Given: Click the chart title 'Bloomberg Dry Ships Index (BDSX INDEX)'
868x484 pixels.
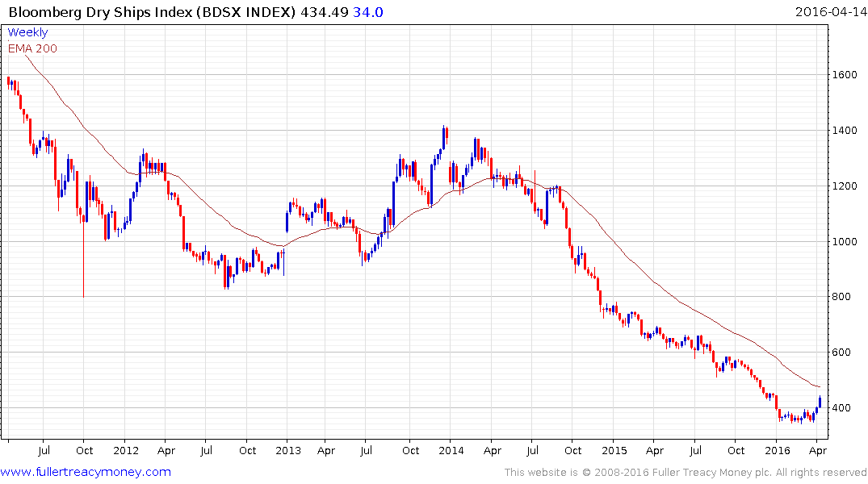Looking at the screenshot, I should pyautogui.click(x=153, y=12).
